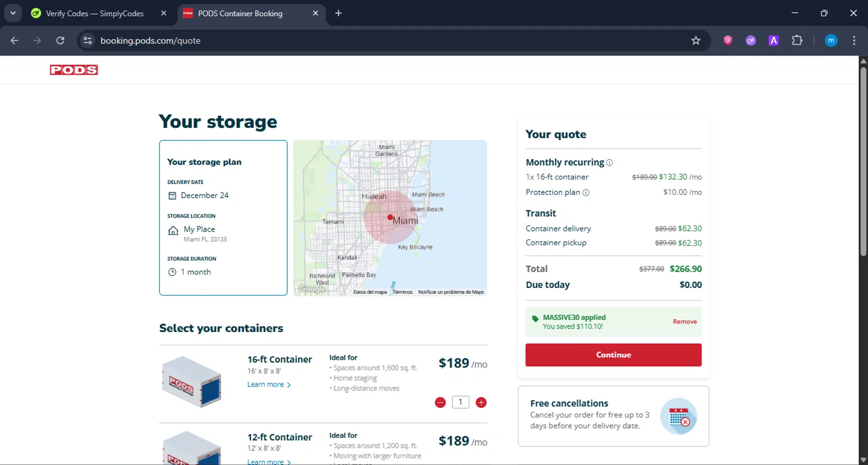Bookmark this page with star icon

pos(696,40)
